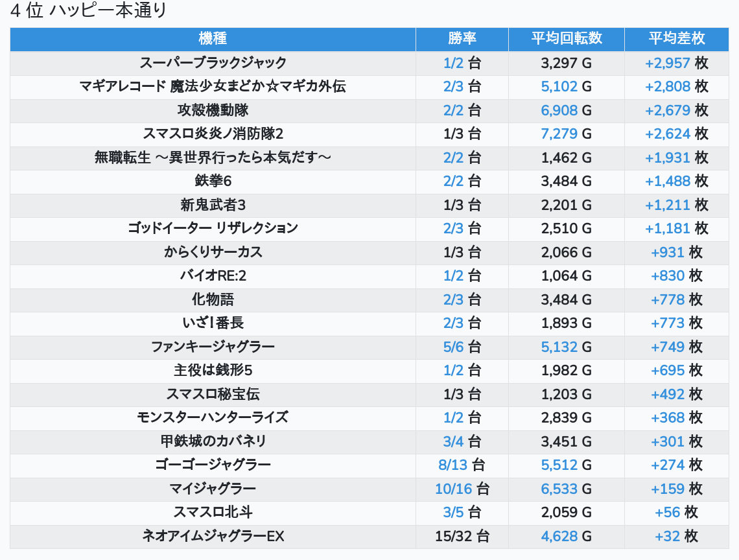This screenshot has height=560, width=739.
Task: Click the +56 枚 value for スマスロ北斗
Action: 676,512
